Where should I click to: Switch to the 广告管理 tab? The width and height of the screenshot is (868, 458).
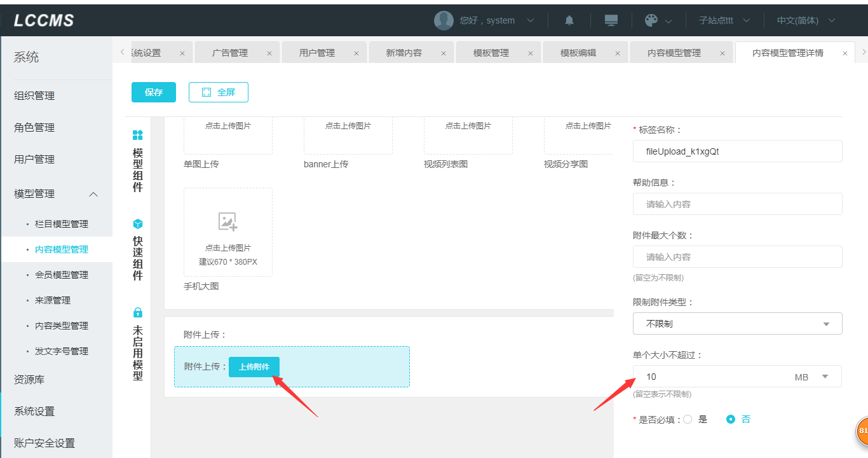click(x=230, y=53)
